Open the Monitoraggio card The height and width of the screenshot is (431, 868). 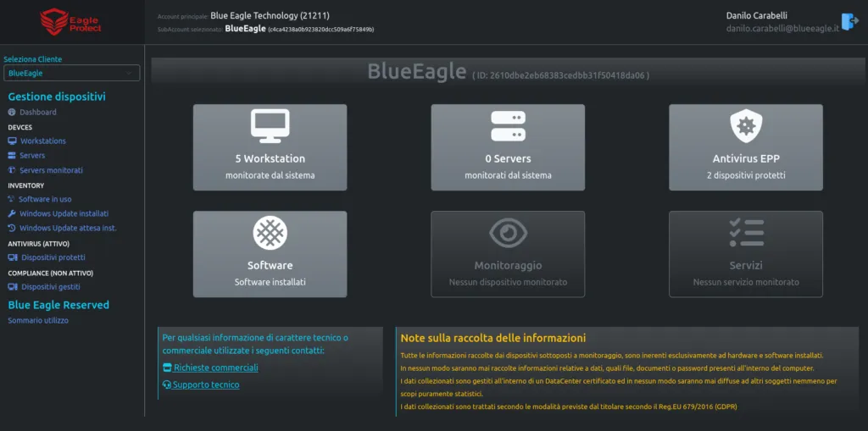tap(509, 254)
